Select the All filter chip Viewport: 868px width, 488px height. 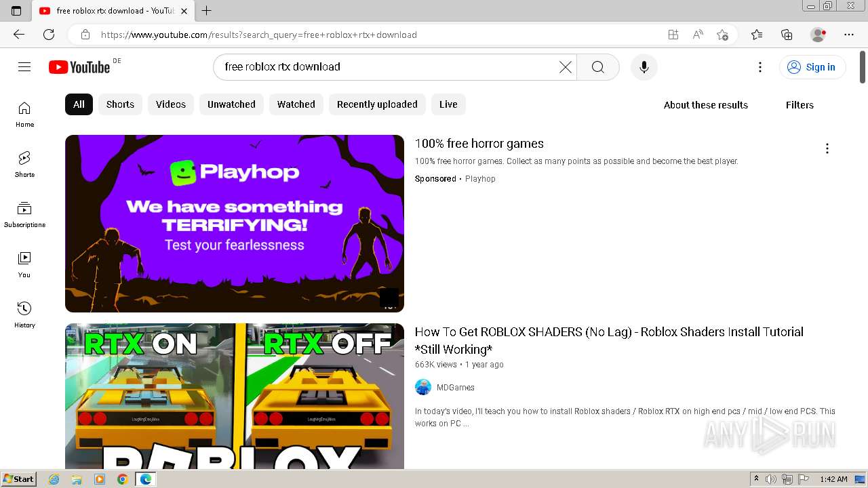pos(79,104)
